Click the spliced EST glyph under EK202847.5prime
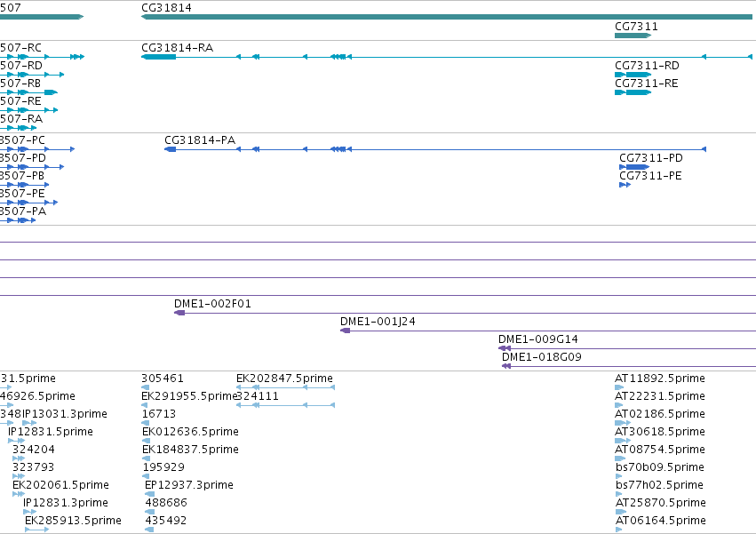The height and width of the screenshot is (534, 756). pyautogui.click(x=285, y=387)
